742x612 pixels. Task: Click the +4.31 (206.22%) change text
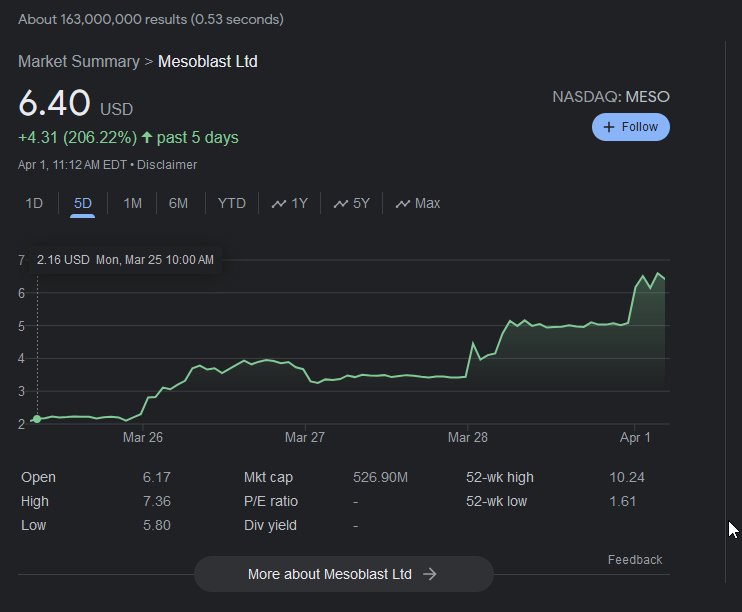click(x=77, y=137)
